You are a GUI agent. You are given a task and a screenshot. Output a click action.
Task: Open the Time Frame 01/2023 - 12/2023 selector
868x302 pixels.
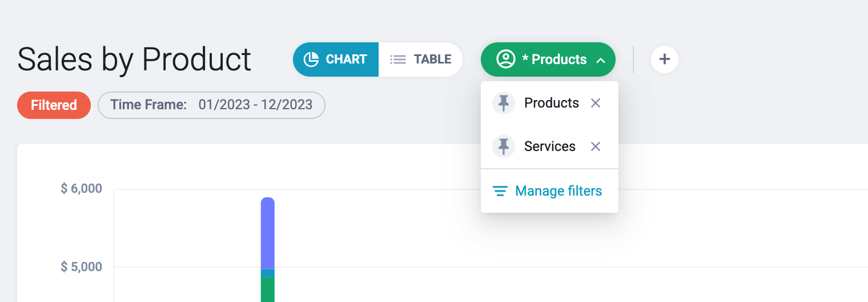click(x=212, y=105)
